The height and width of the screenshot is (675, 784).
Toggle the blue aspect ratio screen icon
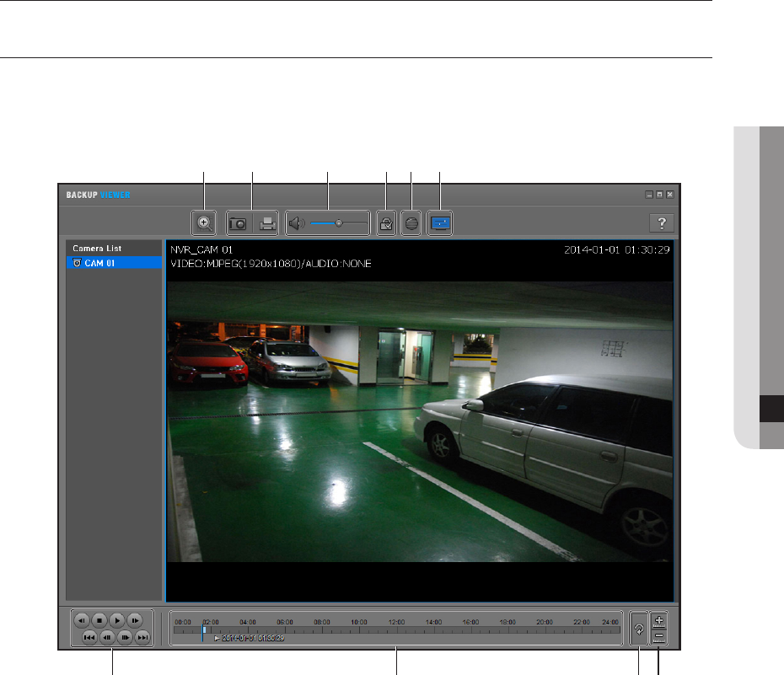point(441,223)
